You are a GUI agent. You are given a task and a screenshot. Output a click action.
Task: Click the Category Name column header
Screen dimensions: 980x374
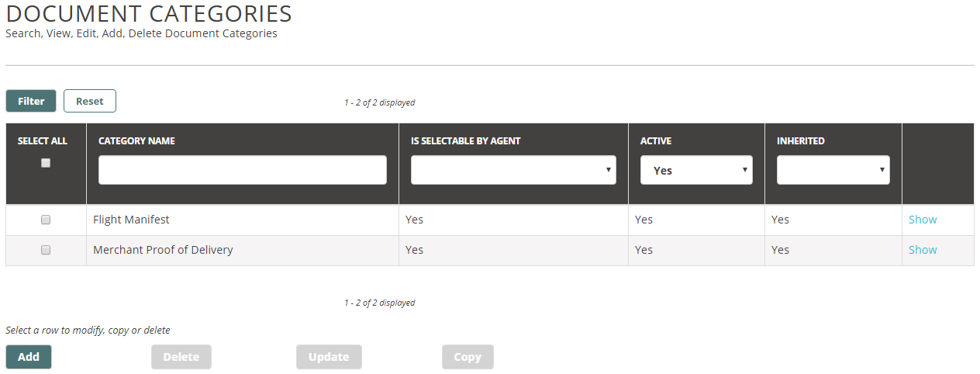pyautogui.click(x=136, y=141)
